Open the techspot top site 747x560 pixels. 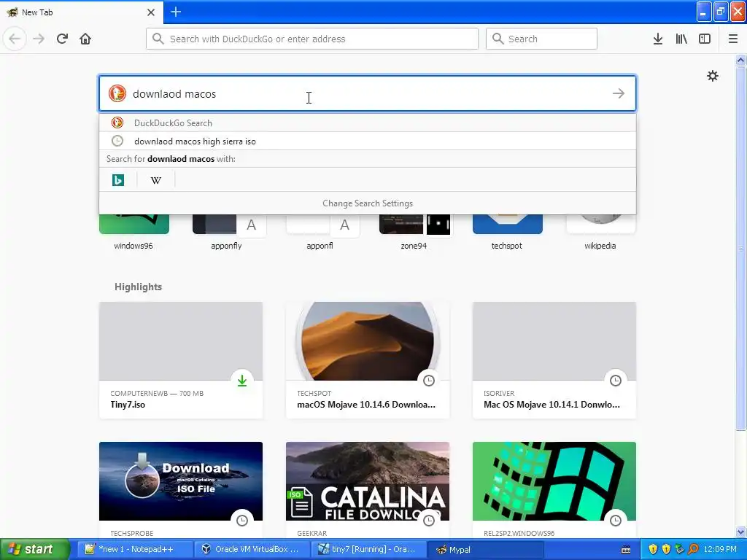[507, 233]
